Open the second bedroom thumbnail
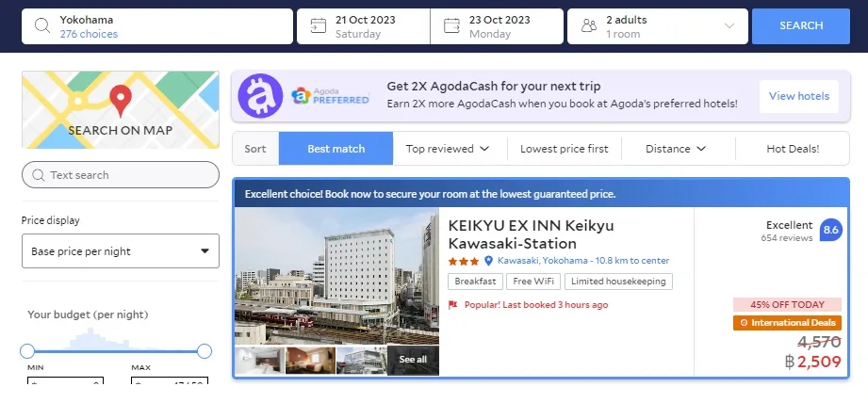Viewport: 868px width, 403px height. coord(311,361)
